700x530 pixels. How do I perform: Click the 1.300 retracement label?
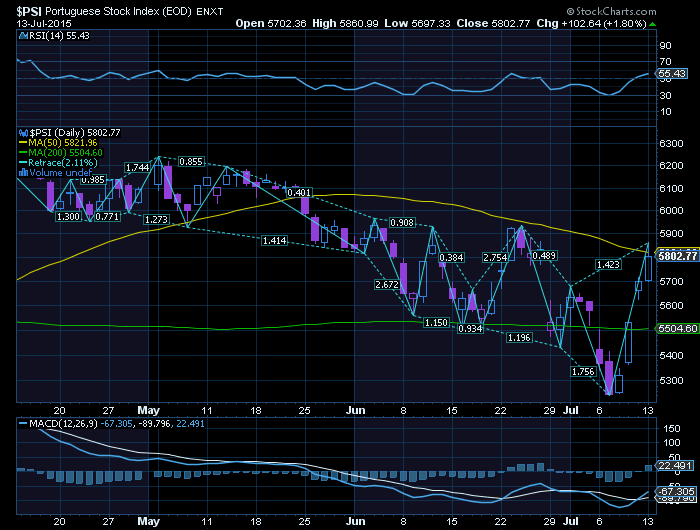click(68, 217)
